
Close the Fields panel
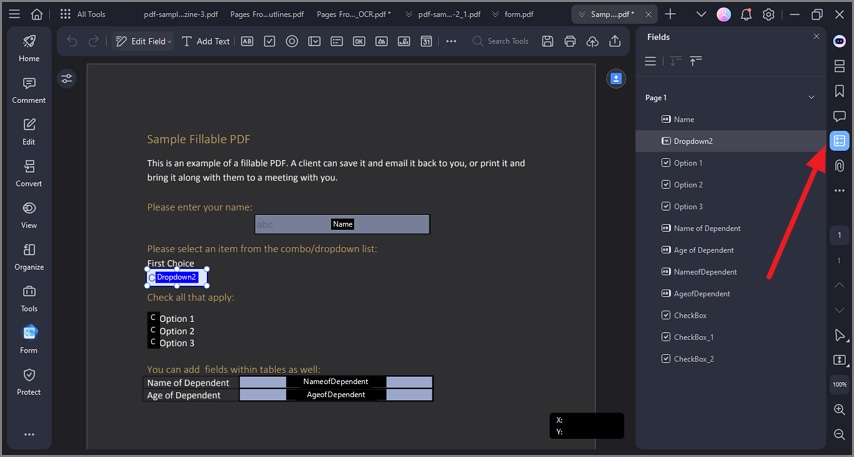(816, 36)
